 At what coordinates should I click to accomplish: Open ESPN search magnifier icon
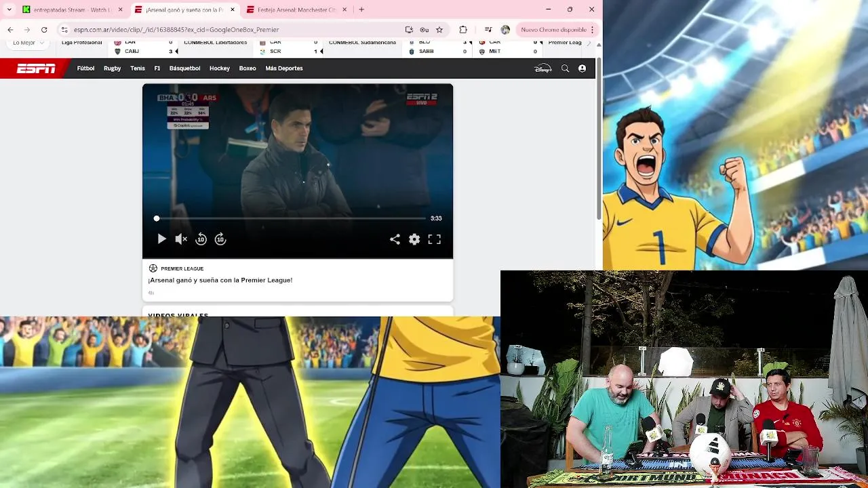coord(565,68)
